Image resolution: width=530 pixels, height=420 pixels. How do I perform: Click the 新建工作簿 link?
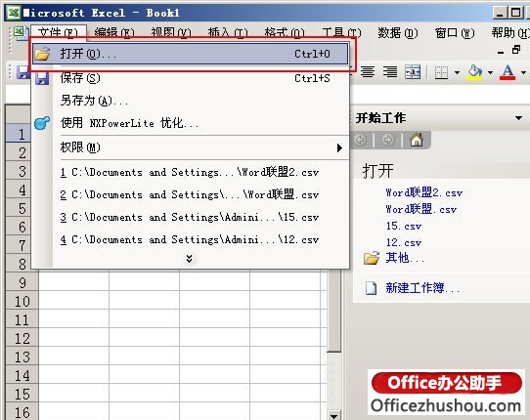tap(422, 288)
